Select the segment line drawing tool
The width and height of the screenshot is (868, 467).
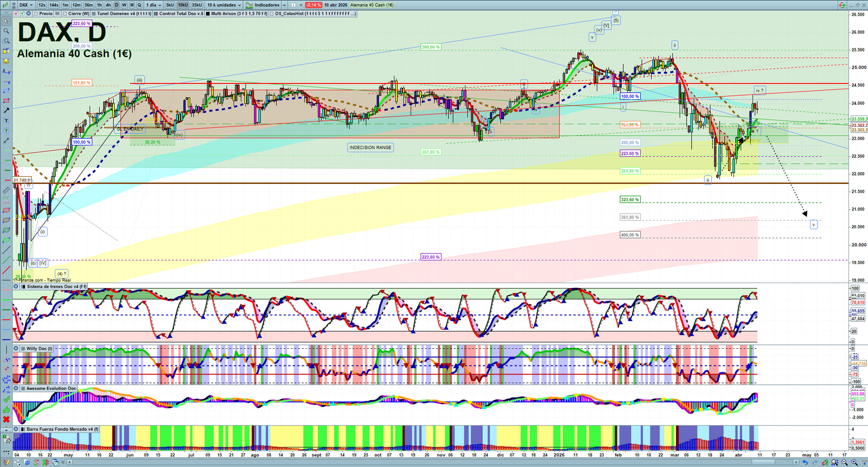6,140
